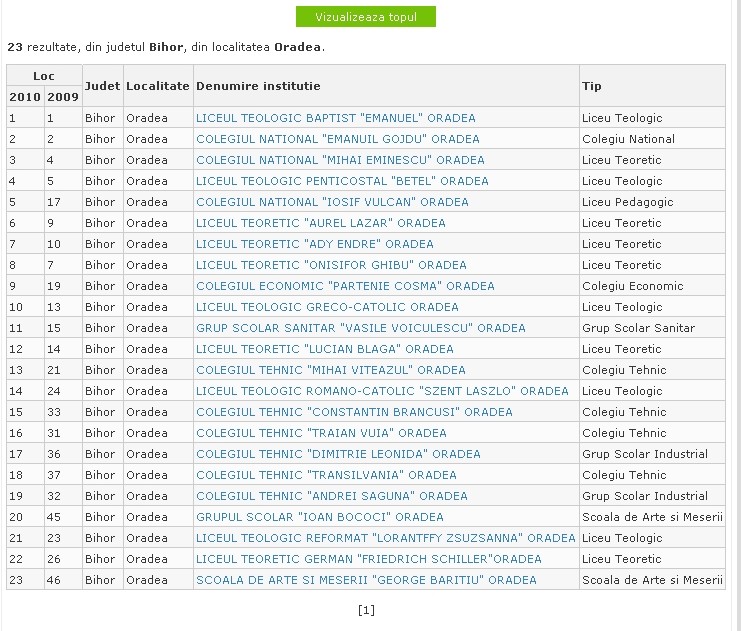Open COLEGIUL NATIONAL "EMANUIL GOJDU" ORADEA link
This screenshot has height=631, width=741.
coord(338,139)
